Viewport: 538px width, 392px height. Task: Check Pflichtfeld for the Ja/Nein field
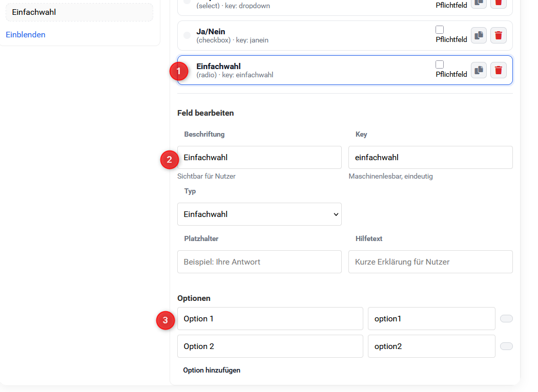pyautogui.click(x=440, y=30)
